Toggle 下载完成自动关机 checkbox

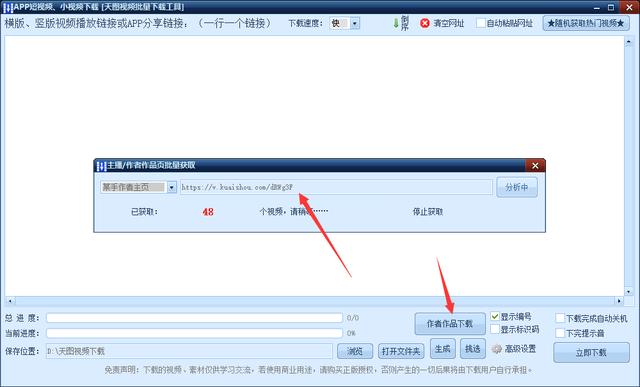pyautogui.click(x=560, y=318)
